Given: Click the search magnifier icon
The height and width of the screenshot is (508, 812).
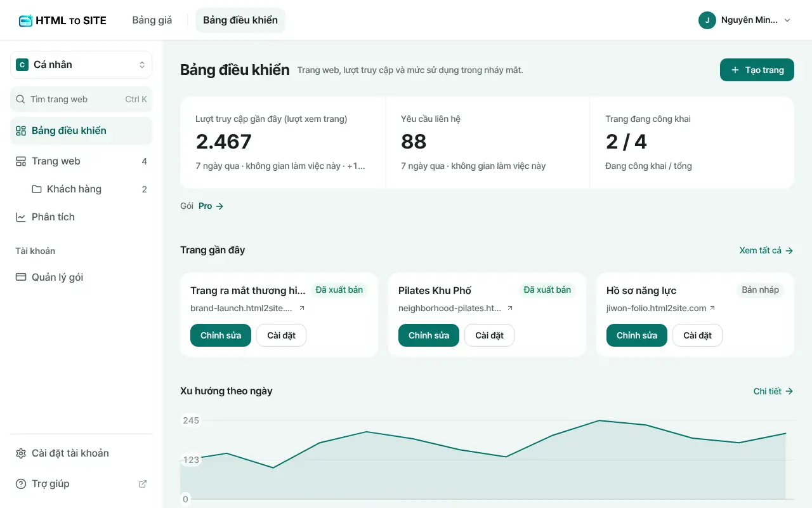Looking at the screenshot, I should (x=20, y=99).
